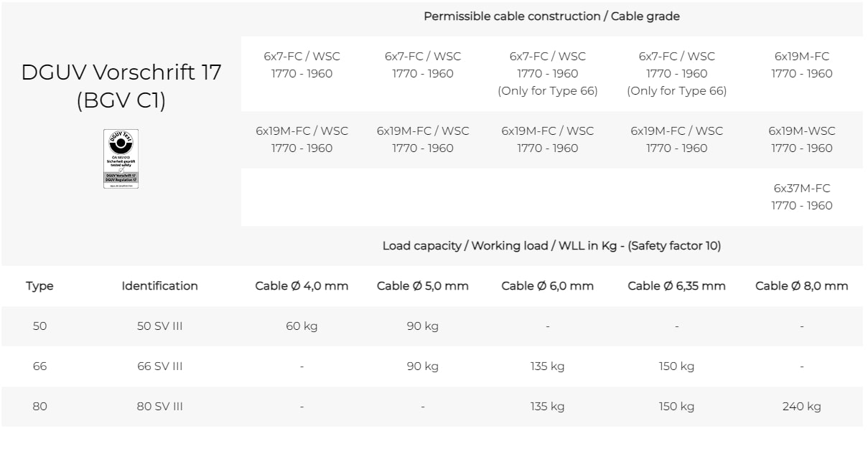868x459 pixels.
Task: Click the 240 kg load value
Action: pos(801,407)
